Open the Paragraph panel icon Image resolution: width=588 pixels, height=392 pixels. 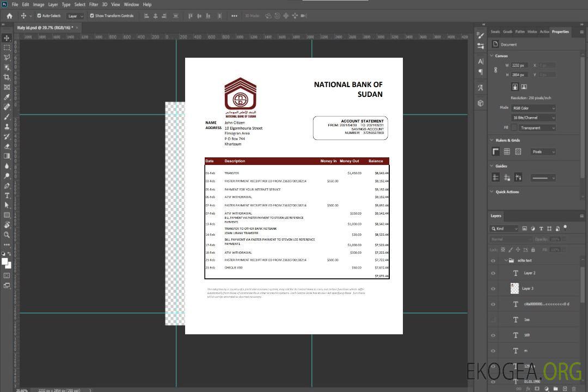pyautogui.click(x=481, y=72)
